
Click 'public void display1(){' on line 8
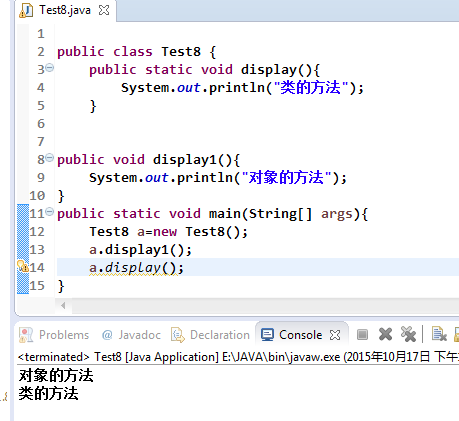coord(148,160)
